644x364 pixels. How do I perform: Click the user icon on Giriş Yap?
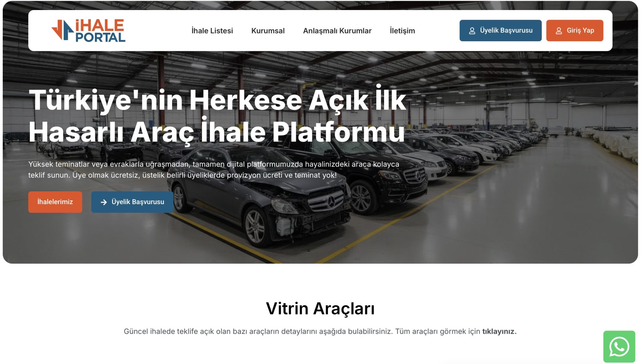click(x=558, y=31)
